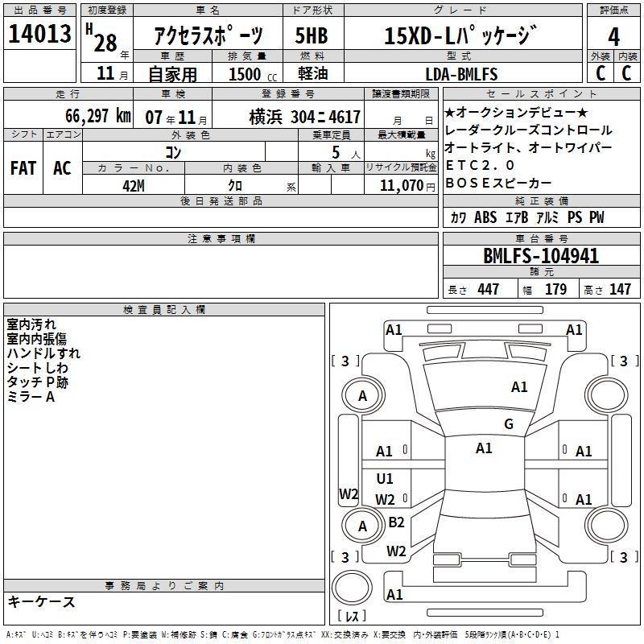Click the recycle deposit 11,070円
Viewport: 644px width, 644px height.
pyautogui.click(x=407, y=186)
